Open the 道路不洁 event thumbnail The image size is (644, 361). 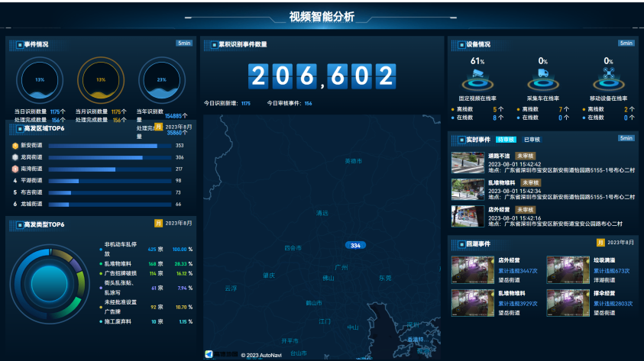(x=467, y=163)
